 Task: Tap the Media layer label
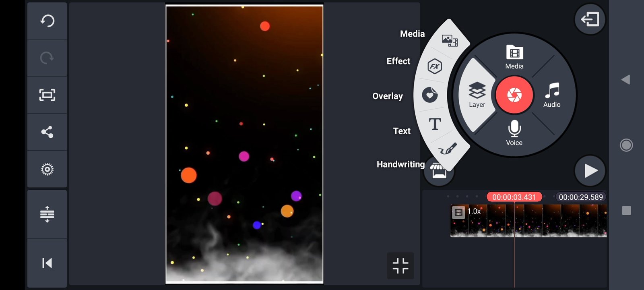[x=412, y=34]
